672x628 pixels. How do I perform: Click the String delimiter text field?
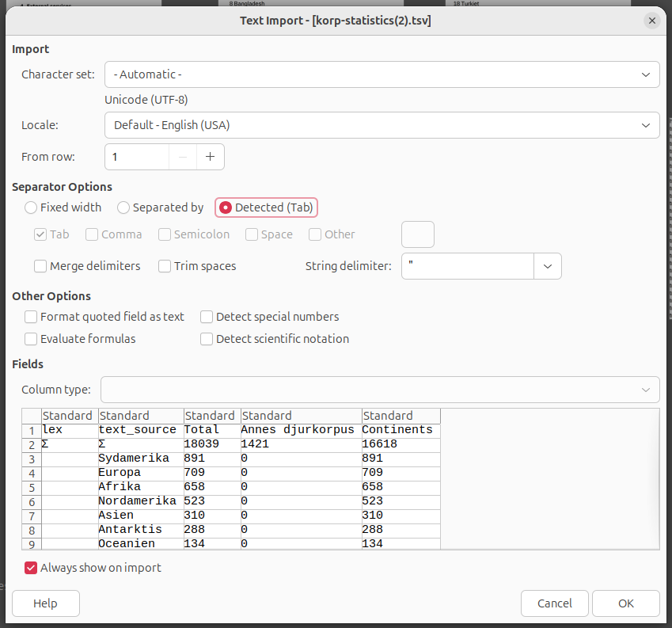click(468, 266)
